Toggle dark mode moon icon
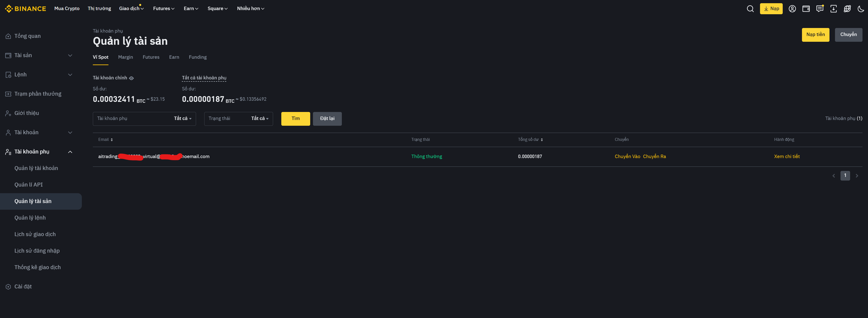868x318 pixels. coord(861,9)
